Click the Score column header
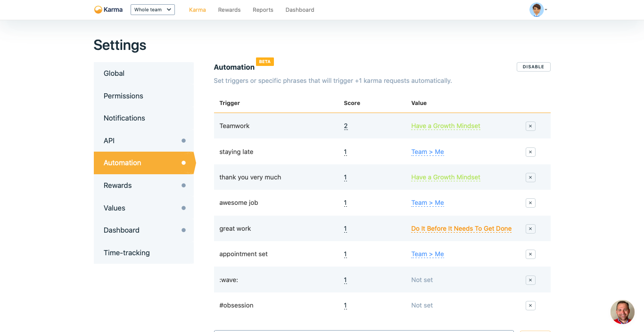Screen dimensions: 644x332 pos(352,103)
